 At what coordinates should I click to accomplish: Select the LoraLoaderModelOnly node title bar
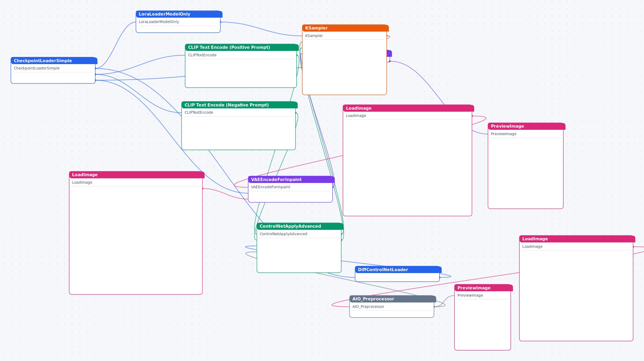pos(179,14)
